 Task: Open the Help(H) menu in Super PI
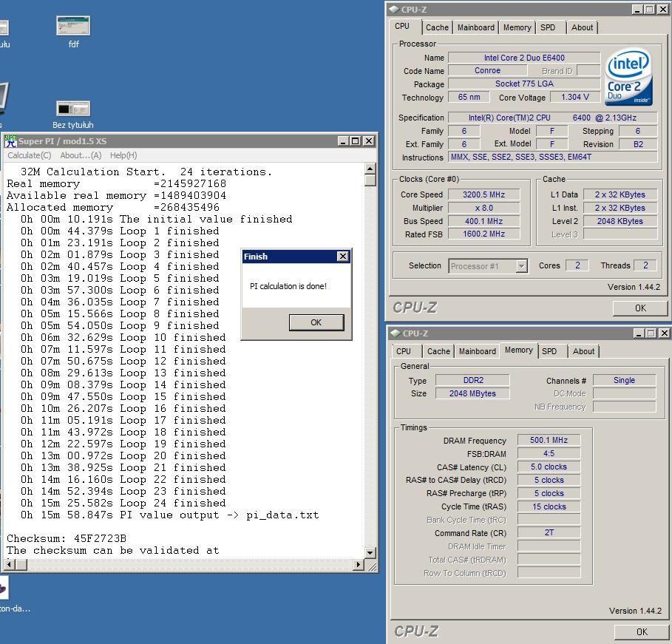pos(123,155)
